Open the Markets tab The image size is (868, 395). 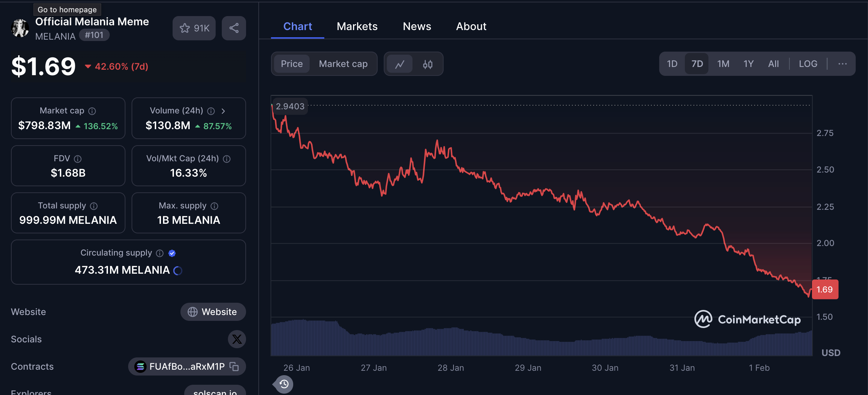357,26
